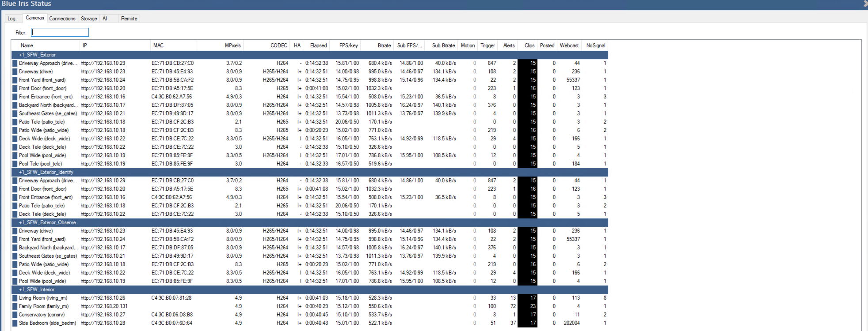Click the Alerts value 72
The image size is (868, 331).
coord(513,306)
